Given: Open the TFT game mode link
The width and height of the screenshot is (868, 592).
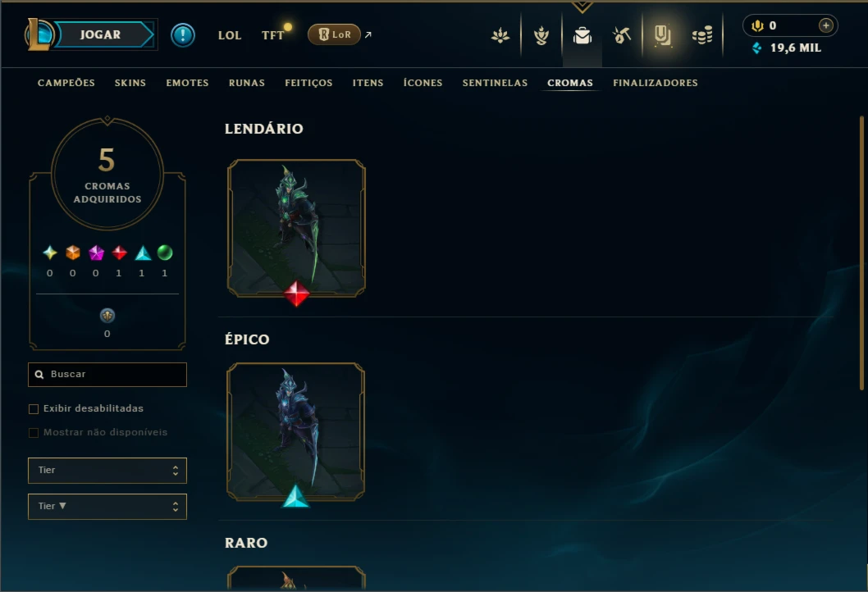Looking at the screenshot, I should tap(272, 35).
